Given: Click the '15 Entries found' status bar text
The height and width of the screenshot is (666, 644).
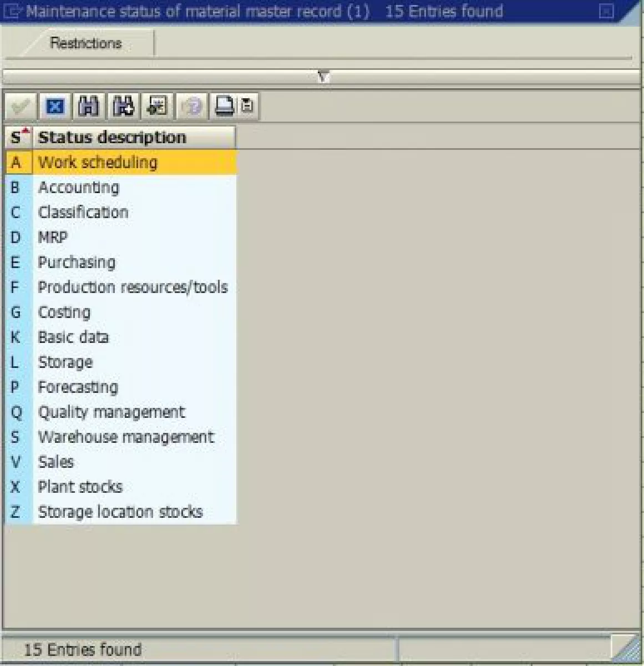Looking at the screenshot, I should click(x=83, y=649).
